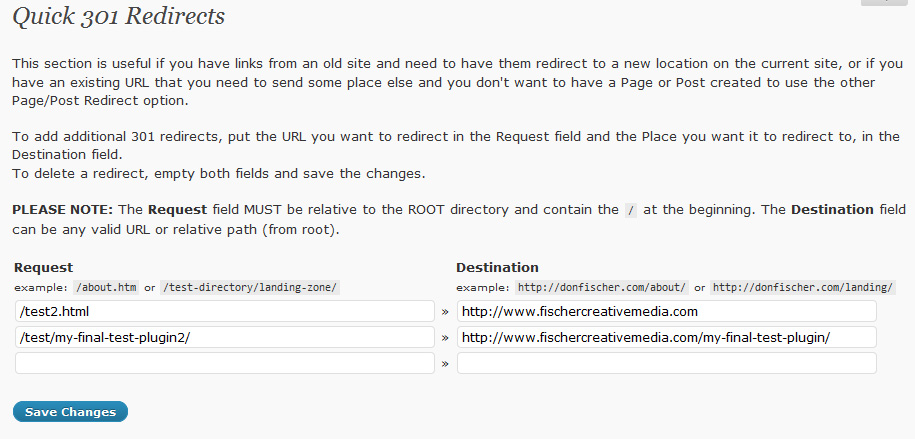
Task: Open the partially visible tab at top right
Action: tap(884, 3)
